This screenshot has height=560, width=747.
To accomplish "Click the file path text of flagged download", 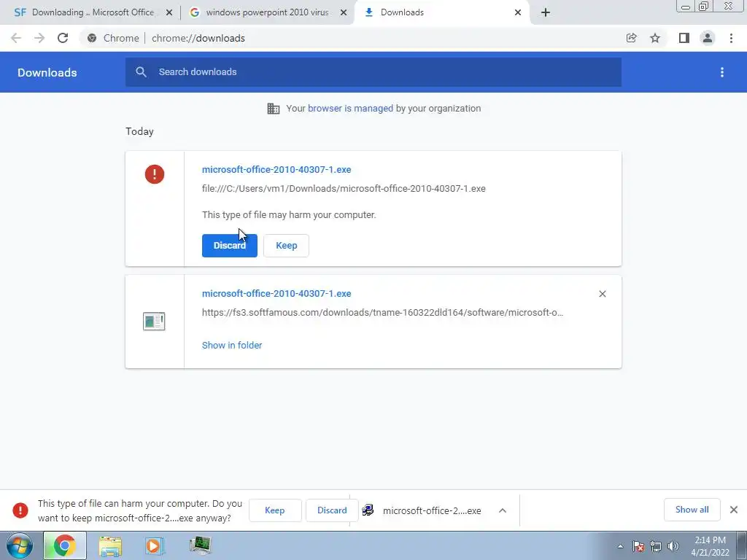I will click(x=344, y=189).
